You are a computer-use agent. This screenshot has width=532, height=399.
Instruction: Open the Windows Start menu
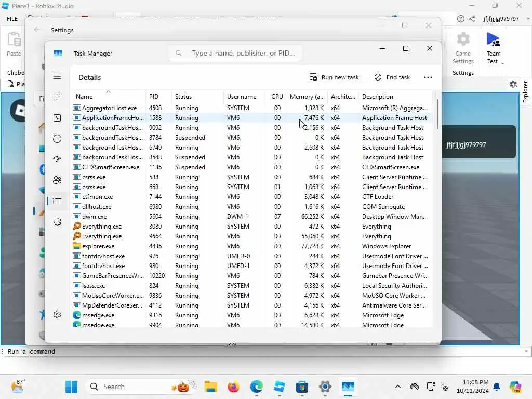tap(71, 387)
